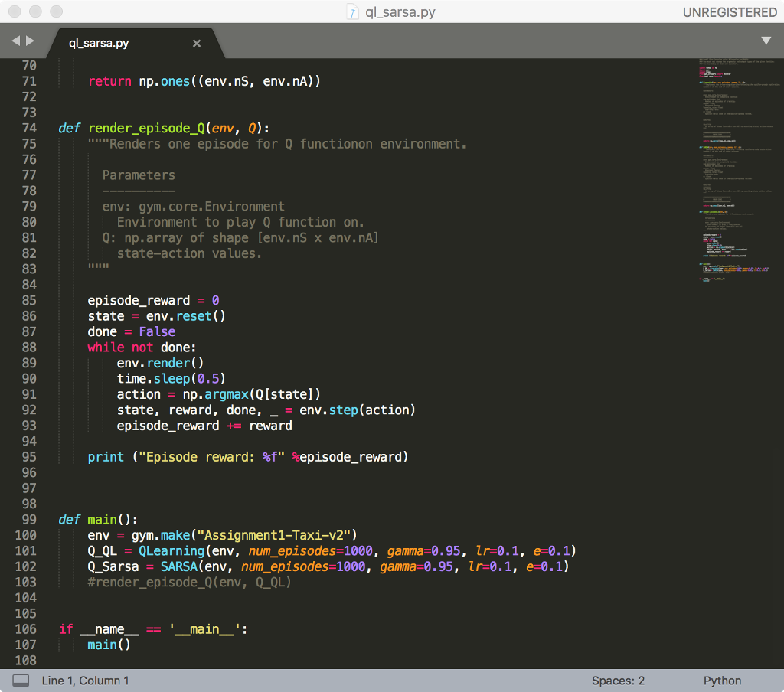784x692 pixels.
Task: Click Line 1, Column 1 status text
Action: [x=85, y=681]
